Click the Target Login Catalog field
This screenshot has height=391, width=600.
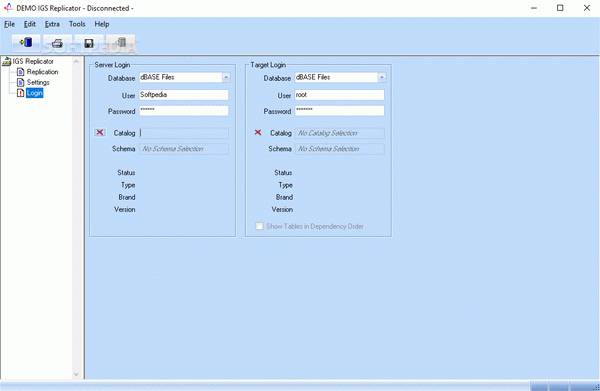[x=339, y=133]
